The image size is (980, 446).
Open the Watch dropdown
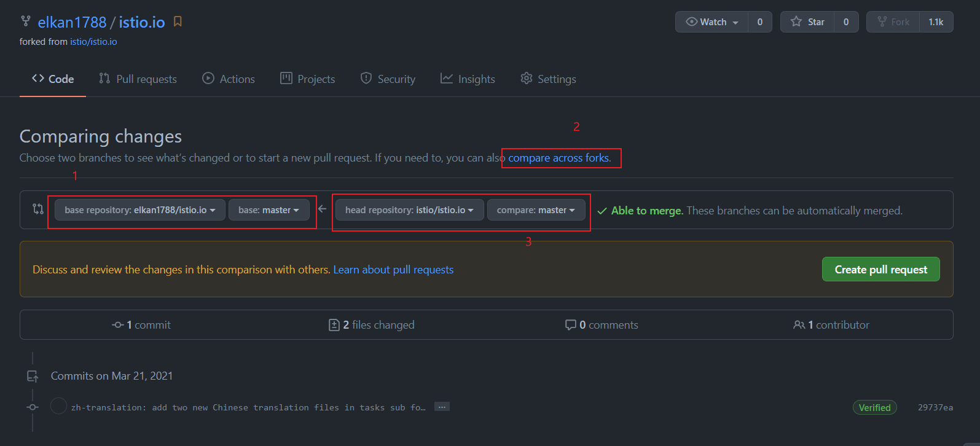point(711,22)
